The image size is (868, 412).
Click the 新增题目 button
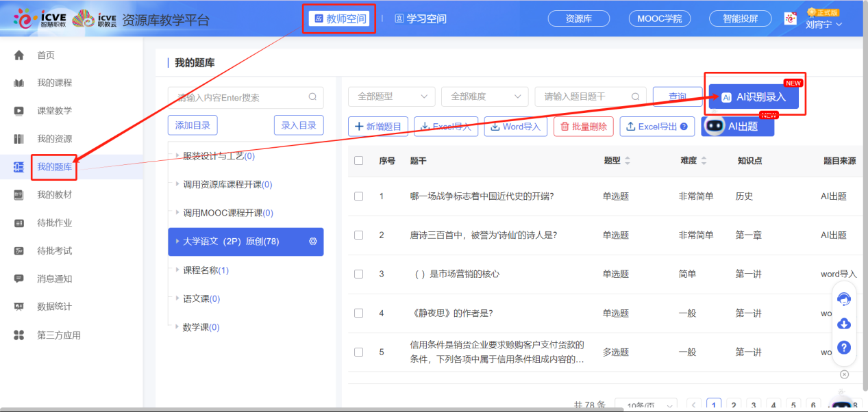(379, 127)
